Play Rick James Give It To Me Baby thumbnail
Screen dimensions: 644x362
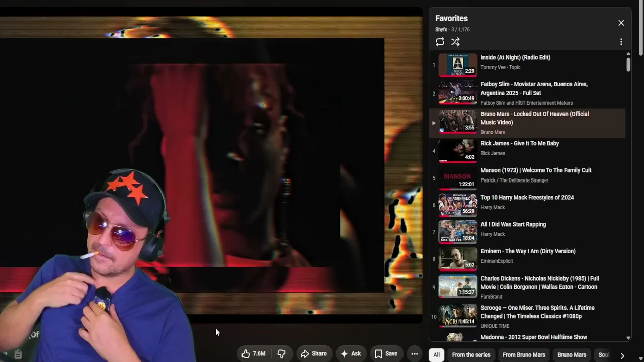click(x=458, y=151)
